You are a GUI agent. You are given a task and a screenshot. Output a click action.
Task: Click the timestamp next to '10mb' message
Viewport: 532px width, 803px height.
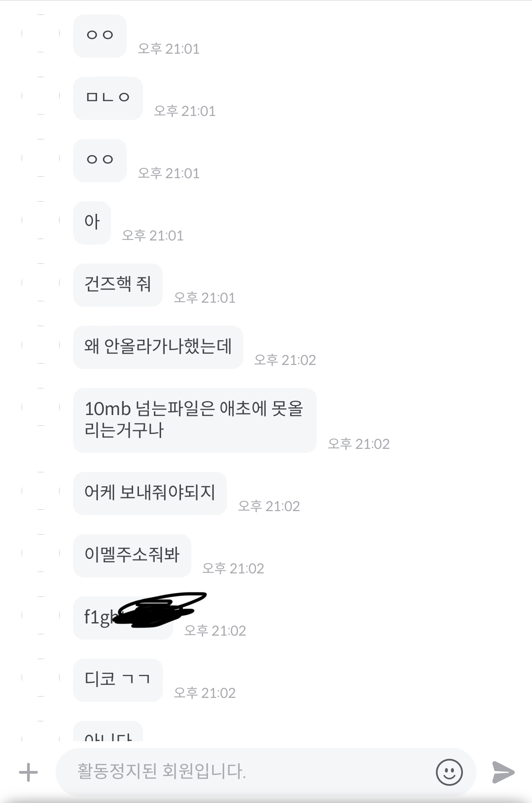[x=359, y=444]
